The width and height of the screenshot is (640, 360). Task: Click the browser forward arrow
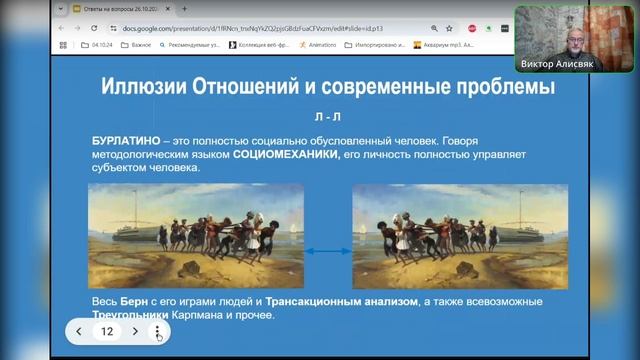pos(78,28)
